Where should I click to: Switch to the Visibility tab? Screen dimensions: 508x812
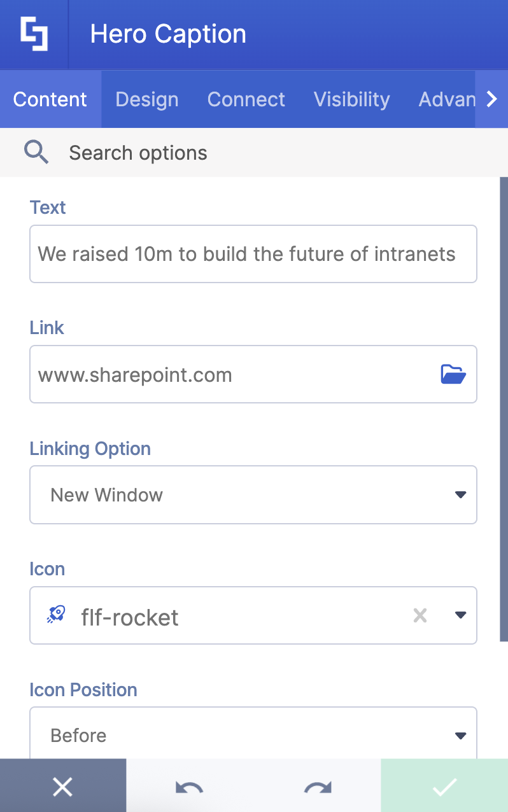pos(351,99)
